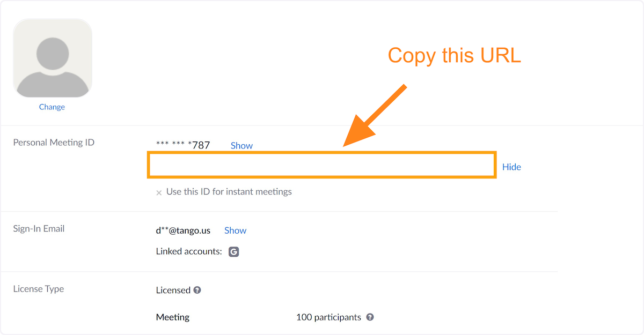The height and width of the screenshot is (335, 644).
Task: Click the Sign-In Email label
Action: click(39, 228)
